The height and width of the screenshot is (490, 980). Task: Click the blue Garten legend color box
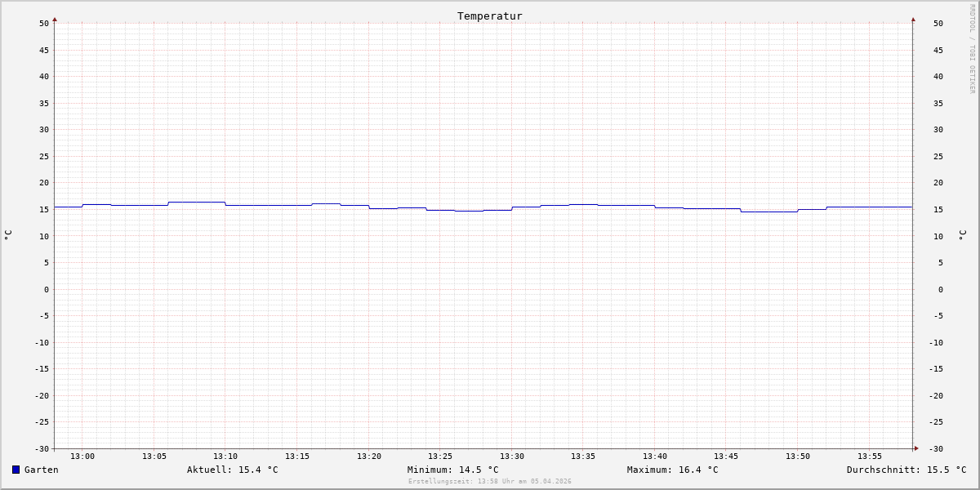(x=16, y=470)
